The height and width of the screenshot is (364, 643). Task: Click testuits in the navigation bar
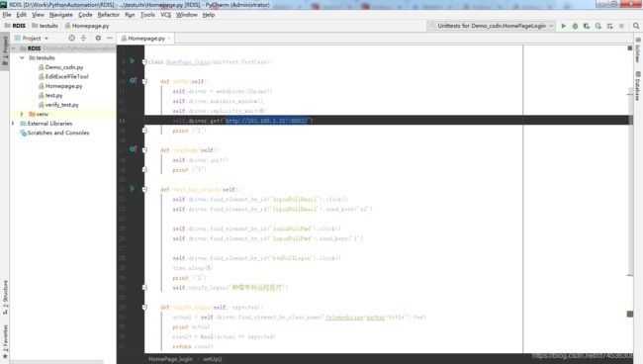45,26
